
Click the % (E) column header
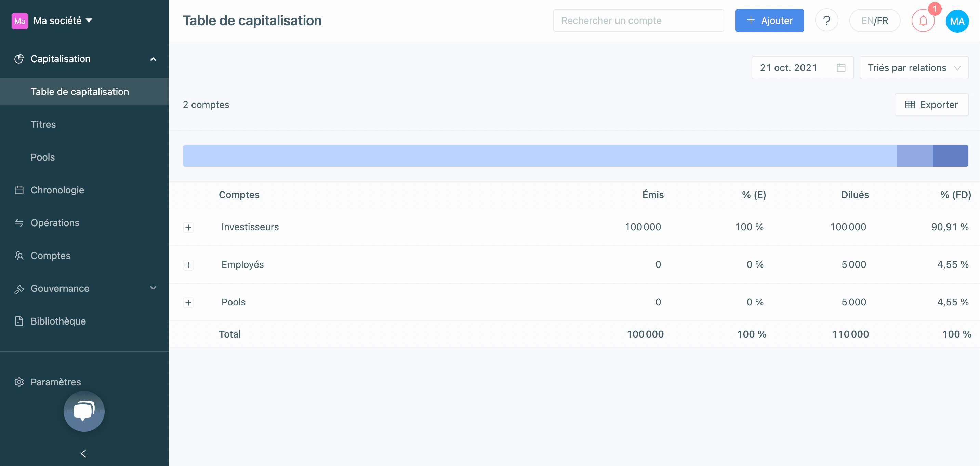[754, 195]
